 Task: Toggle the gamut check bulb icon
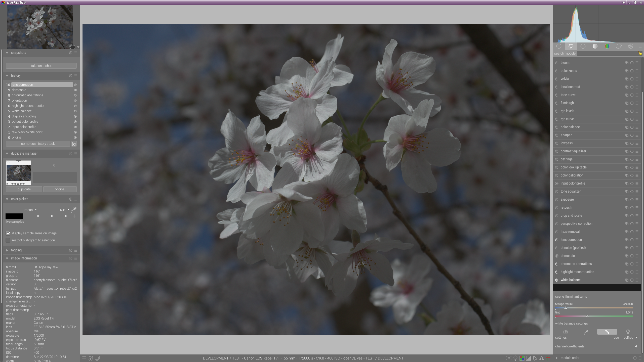pos(515,358)
